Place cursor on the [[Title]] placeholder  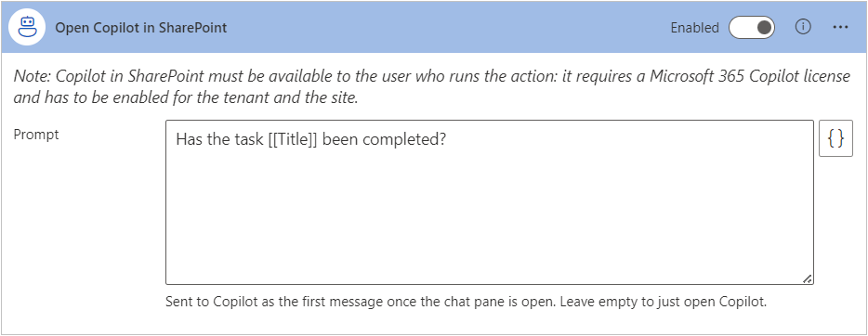[291, 140]
